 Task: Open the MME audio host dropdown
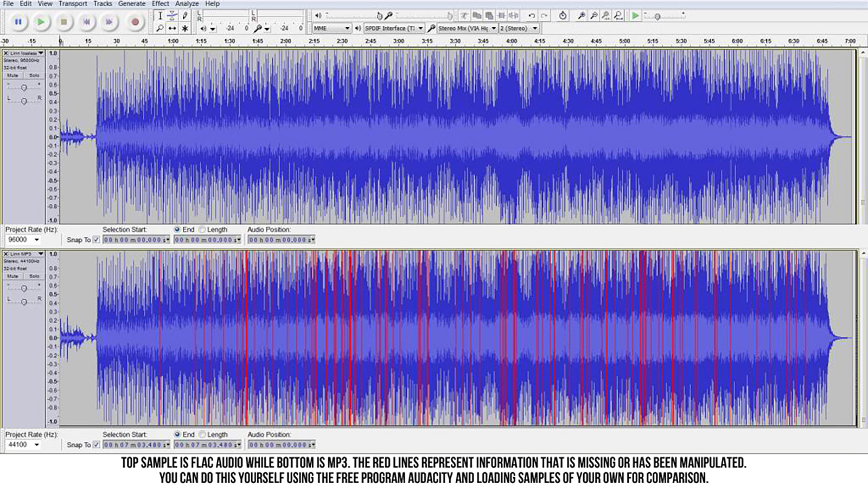click(331, 28)
